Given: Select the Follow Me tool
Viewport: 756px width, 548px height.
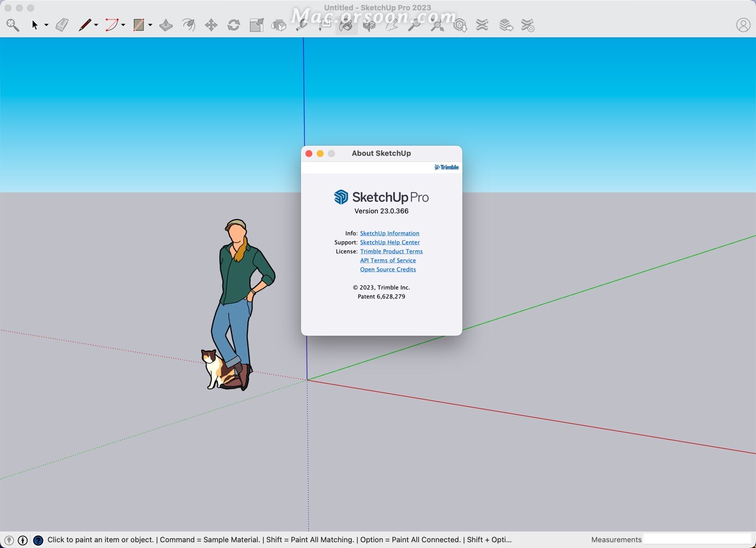Looking at the screenshot, I should tap(189, 25).
